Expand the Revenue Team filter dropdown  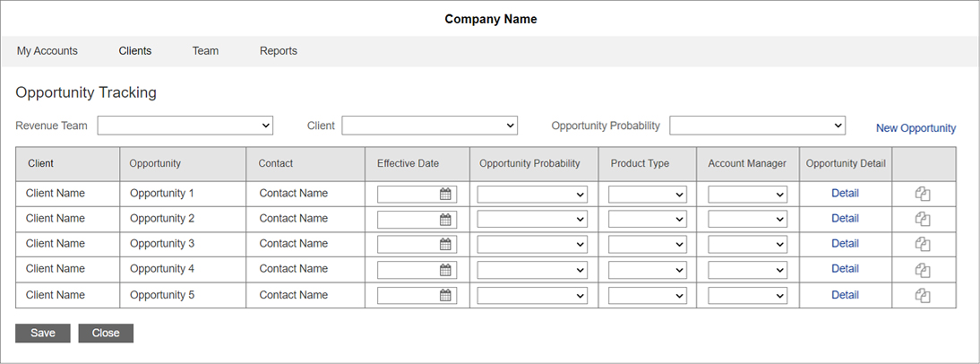pyautogui.click(x=185, y=126)
